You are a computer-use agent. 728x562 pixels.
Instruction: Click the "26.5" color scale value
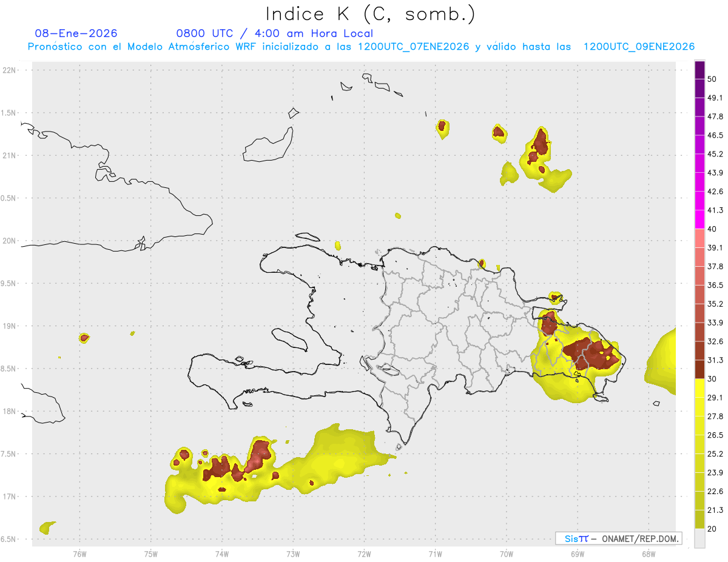715,435
